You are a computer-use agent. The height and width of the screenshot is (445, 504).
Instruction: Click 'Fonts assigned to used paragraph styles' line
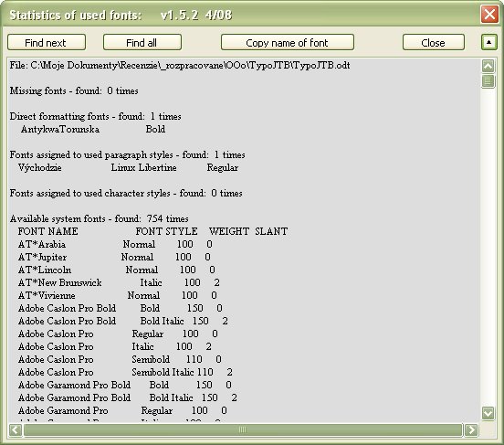tap(127, 154)
